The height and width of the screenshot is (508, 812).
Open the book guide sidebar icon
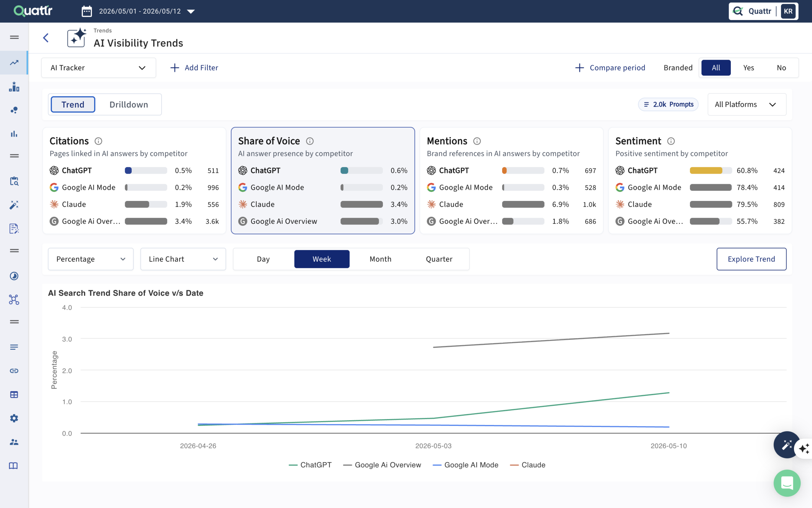pos(13,466)
